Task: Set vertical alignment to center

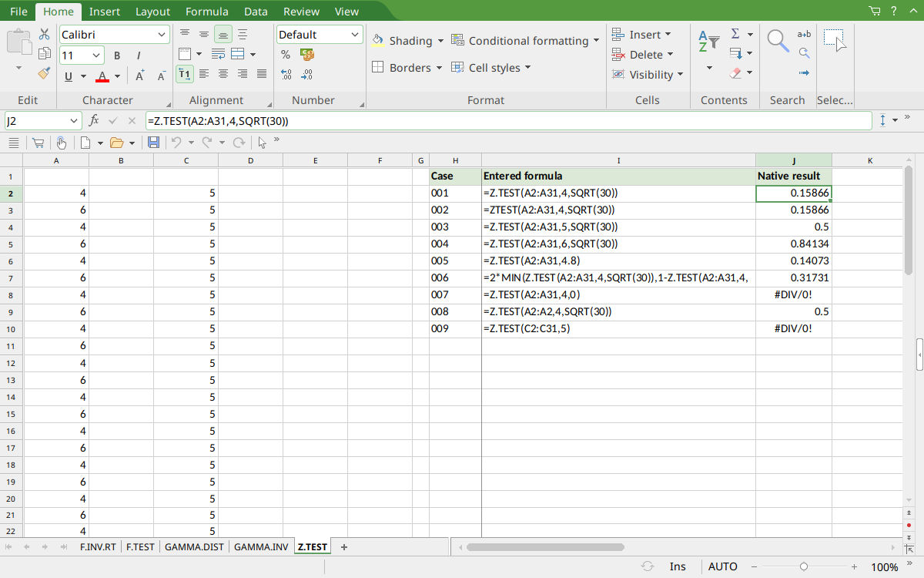Action: tap(204, 34)
